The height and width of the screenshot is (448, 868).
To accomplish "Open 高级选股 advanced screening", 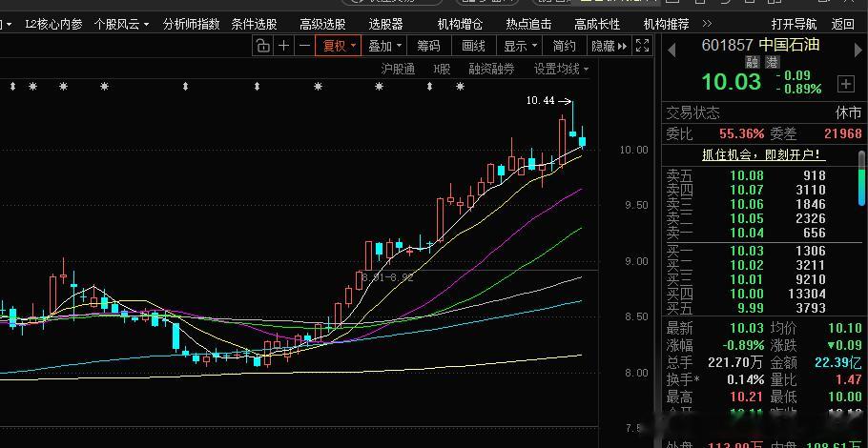I will pos(322,24).
